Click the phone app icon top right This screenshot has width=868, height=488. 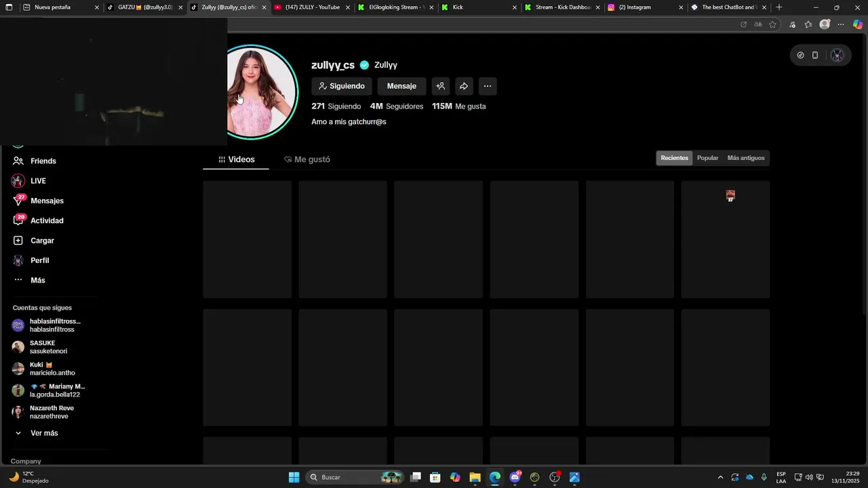(815, 56)
